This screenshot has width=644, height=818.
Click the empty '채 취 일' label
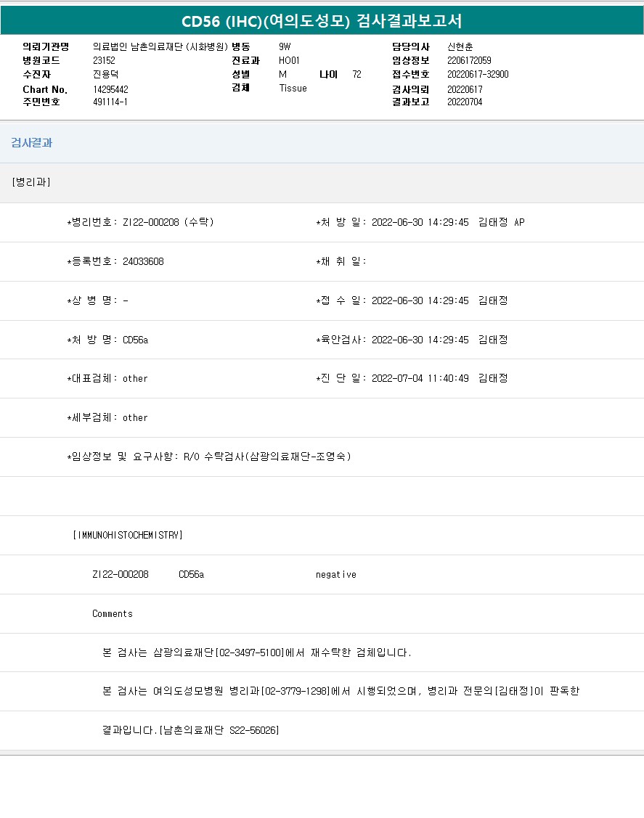click(x=341, y=261)
